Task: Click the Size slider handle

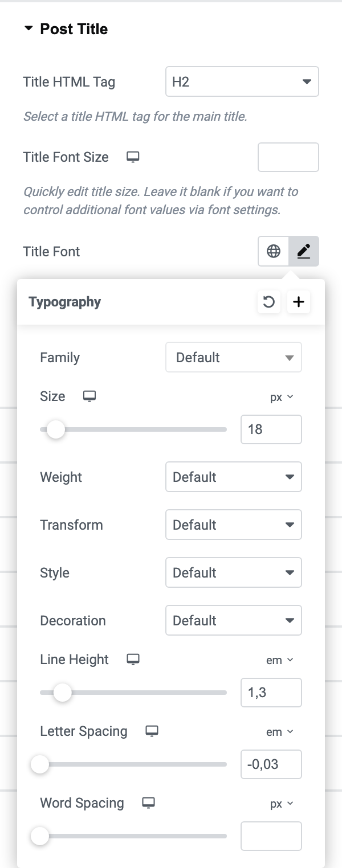Action: (55, 429)
